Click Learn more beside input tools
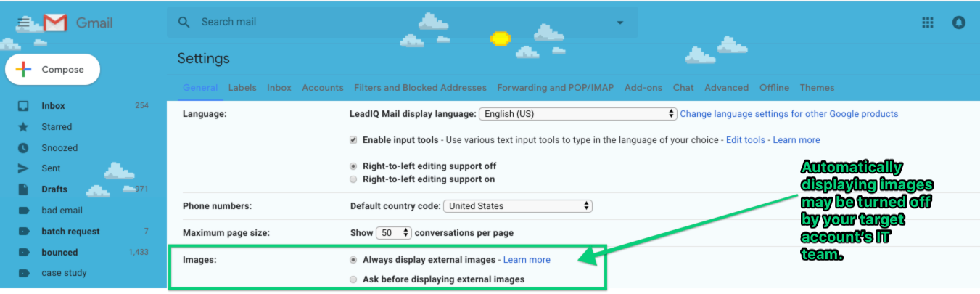The width and height of the screenshot is (980, 294). coord(796,140)
